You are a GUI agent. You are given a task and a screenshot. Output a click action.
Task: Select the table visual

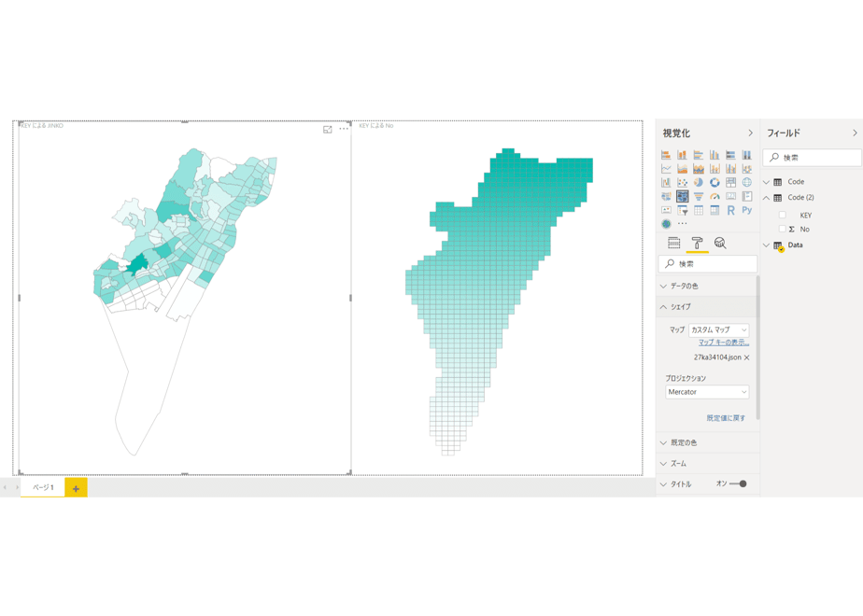[x=699, y=210]
